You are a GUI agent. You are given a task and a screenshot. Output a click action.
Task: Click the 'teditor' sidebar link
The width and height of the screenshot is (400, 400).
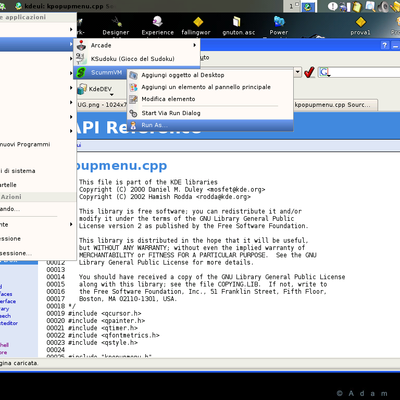9,323
